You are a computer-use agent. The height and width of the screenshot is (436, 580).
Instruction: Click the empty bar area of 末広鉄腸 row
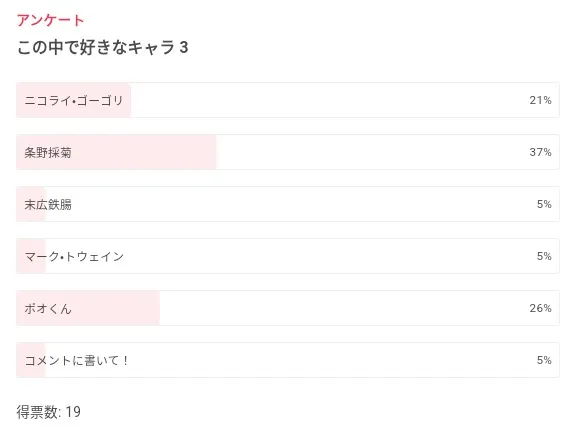click(302, 204)
